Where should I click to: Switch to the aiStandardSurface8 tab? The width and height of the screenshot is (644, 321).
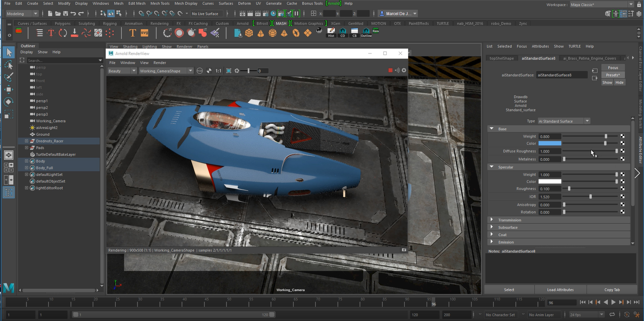[x=539, y=57]
